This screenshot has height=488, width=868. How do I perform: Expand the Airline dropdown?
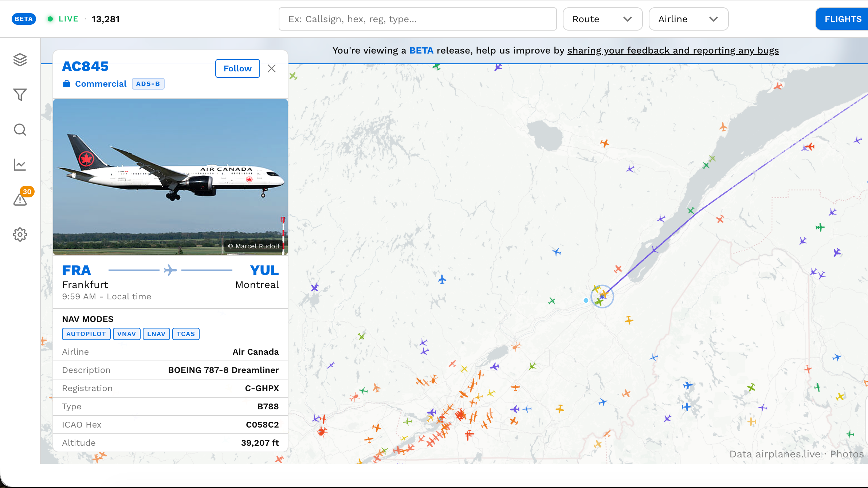pyautogui.click(x=688, y=19)
